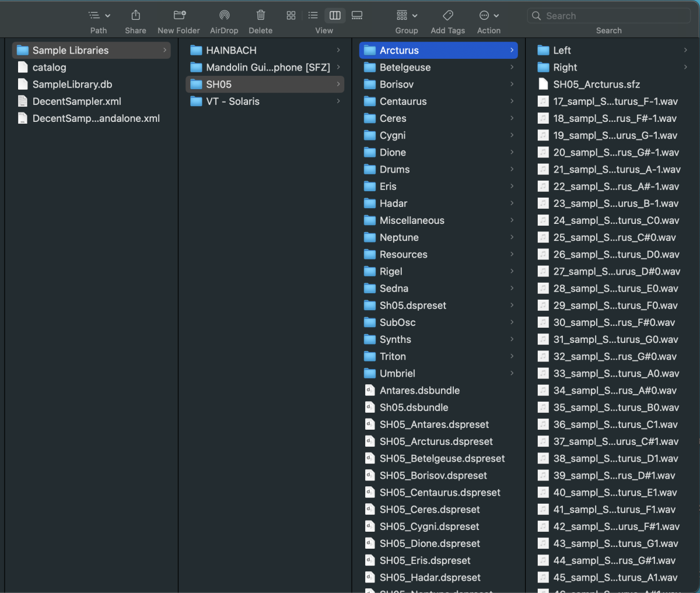Select SH05_Cygni.dspreset file
The height and width of the screenshot is (593, 700).
click(x=439, y=527)
